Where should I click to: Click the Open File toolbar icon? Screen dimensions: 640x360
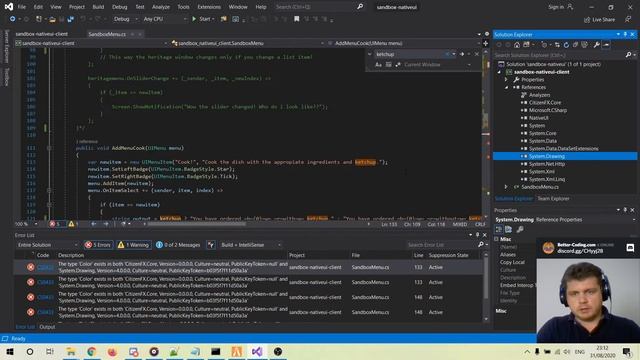pyautogui.click(x=52, y=19)
